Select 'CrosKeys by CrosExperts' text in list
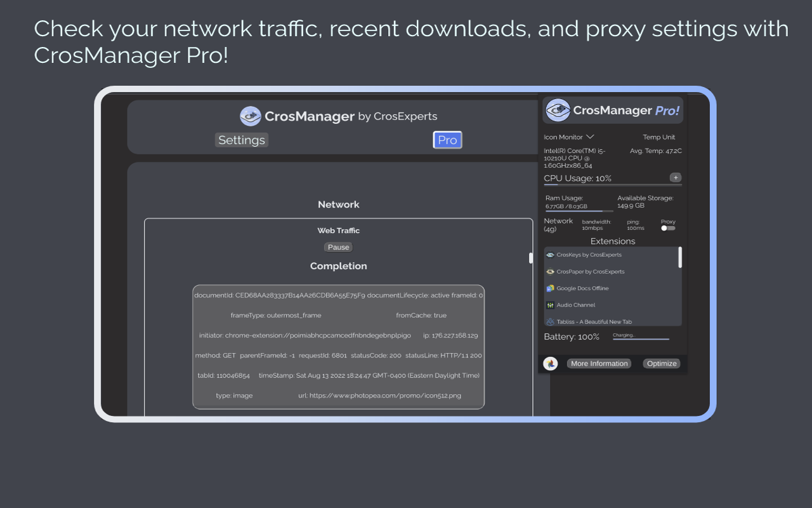This screenshot has width=812, height=508. pos(589,255)
